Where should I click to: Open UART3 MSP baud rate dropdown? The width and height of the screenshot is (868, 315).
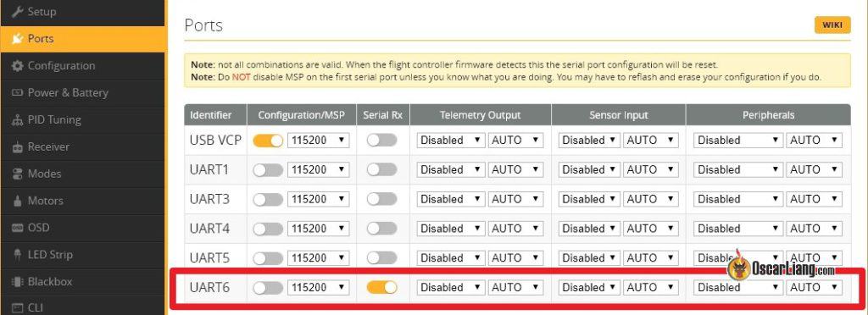319,199
